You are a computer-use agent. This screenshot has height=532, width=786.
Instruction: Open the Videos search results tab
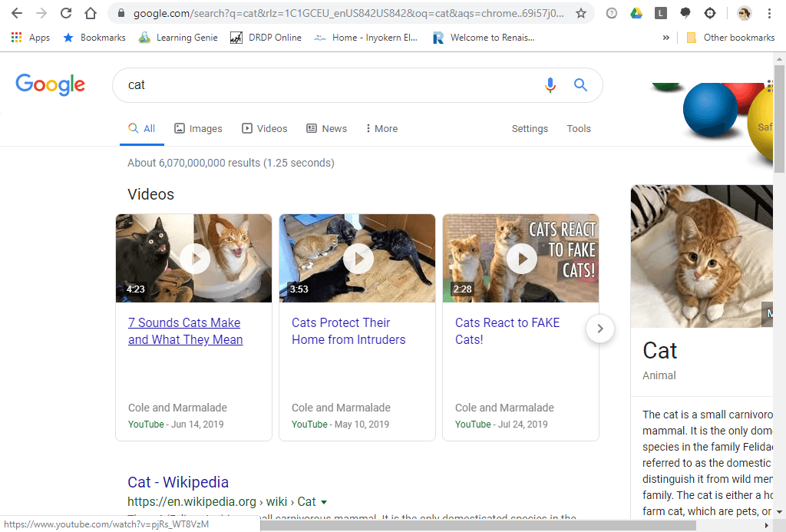265,128
